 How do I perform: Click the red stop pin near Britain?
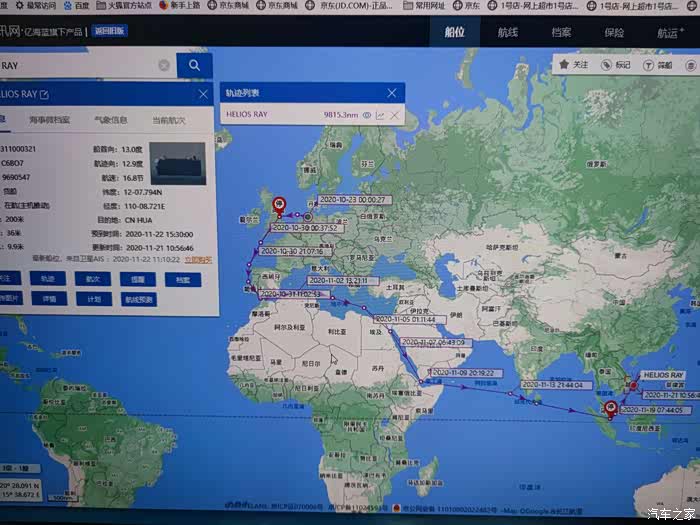[279, 205]
